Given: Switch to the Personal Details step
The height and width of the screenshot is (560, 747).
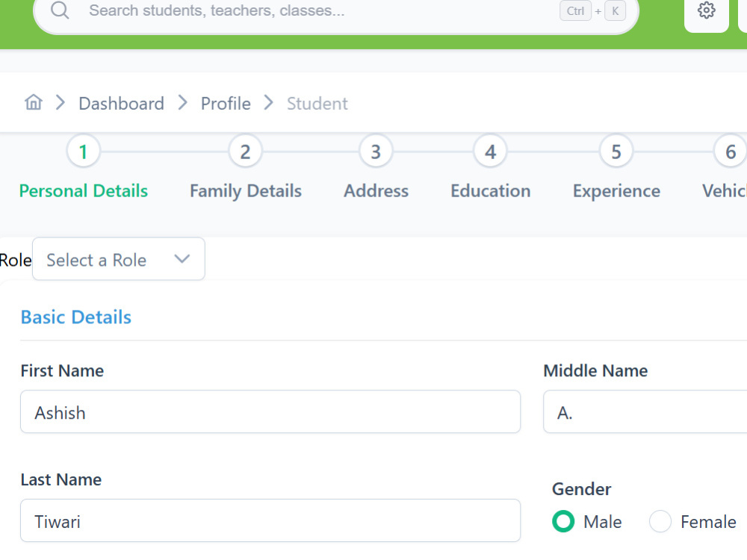Looking at the screenshot, I should tap(84, 191).
